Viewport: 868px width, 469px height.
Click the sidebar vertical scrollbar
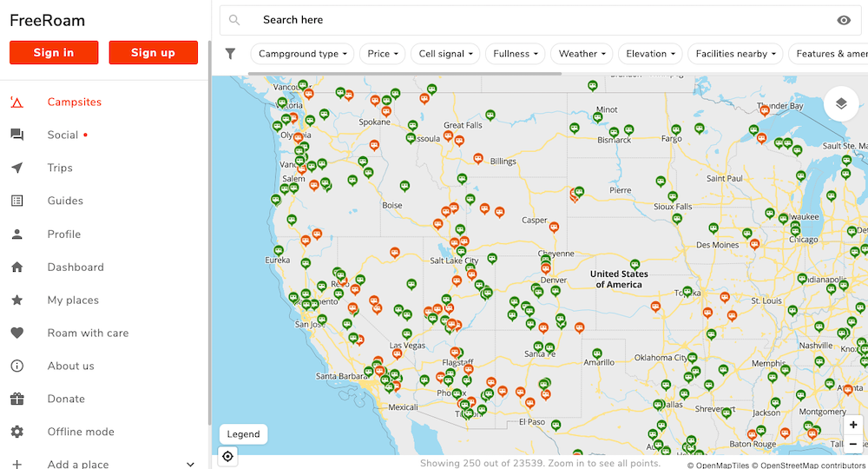(x=210, y=233)
